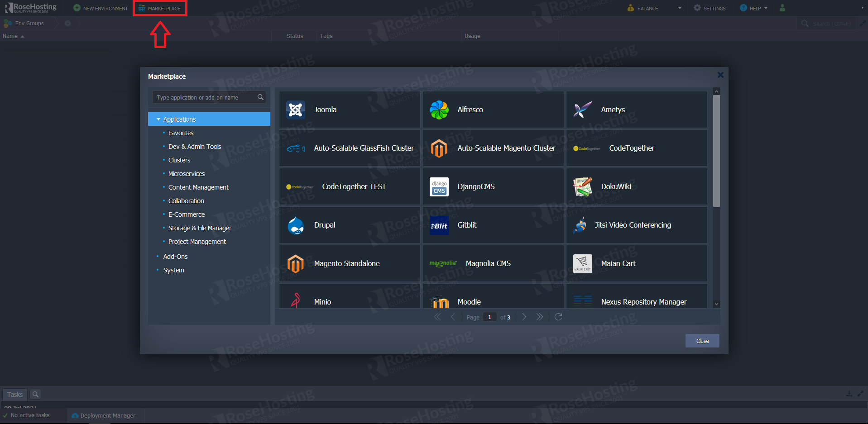
Task: Jump to the last marketplace page
Action: 539,317
